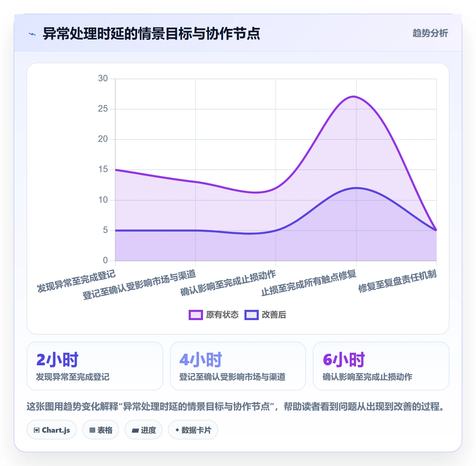
Task: Click the y-axis value 10
Action: coord(103,200)
